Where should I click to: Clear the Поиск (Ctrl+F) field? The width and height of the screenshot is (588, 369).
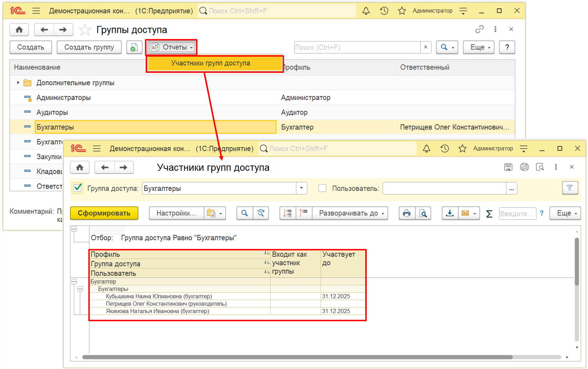coord(426,47)
